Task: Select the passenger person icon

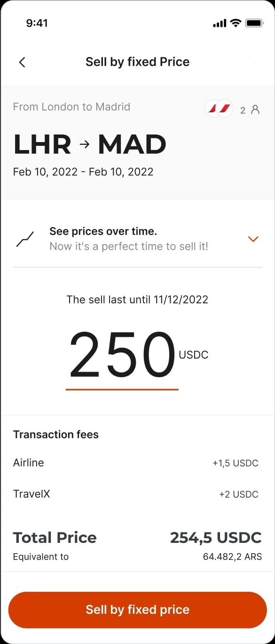Action: click(256, 109)
